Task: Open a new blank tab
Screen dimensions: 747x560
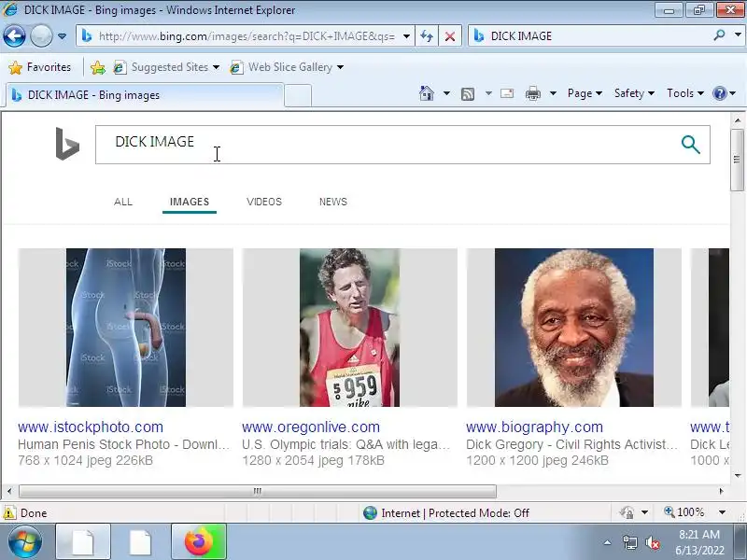Action: click(x=298, y=95)
